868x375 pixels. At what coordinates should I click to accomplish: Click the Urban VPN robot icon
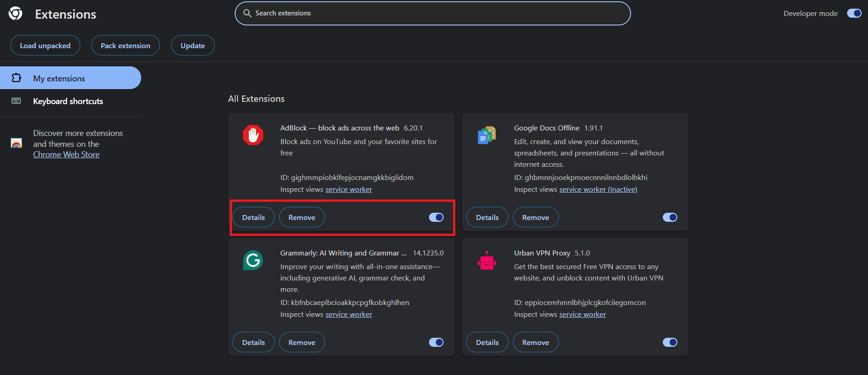point(487,260)
